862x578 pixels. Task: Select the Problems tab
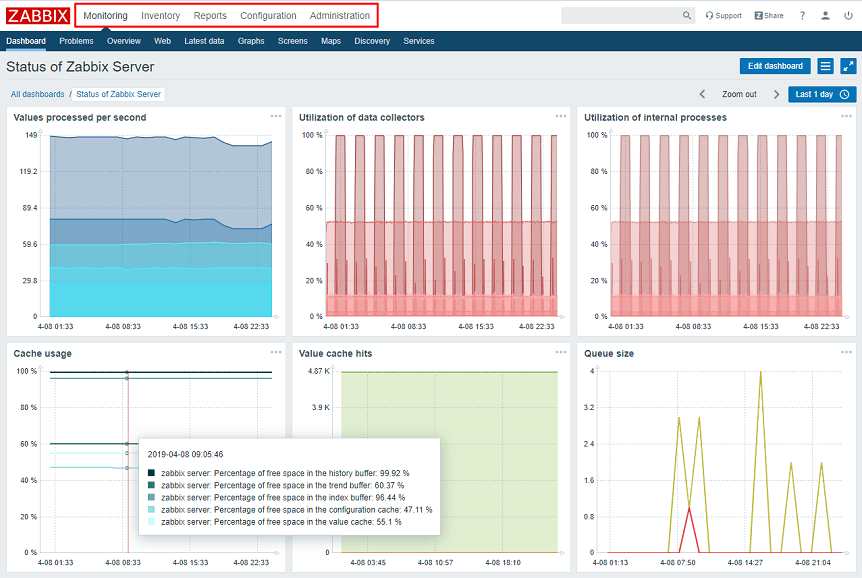pyautogui.click(x=76, y=41)
